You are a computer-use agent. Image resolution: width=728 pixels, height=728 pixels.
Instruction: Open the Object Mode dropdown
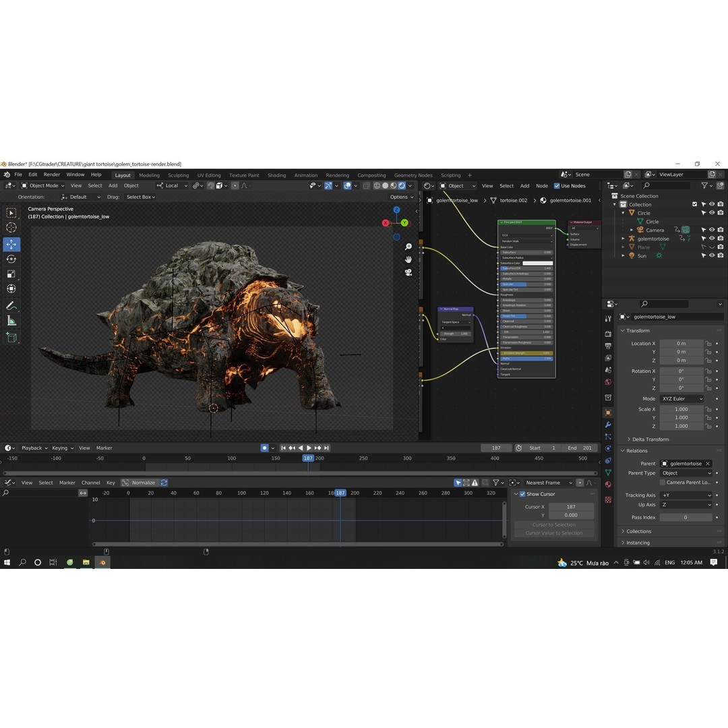pyautogui.click(x=42, y=186)
